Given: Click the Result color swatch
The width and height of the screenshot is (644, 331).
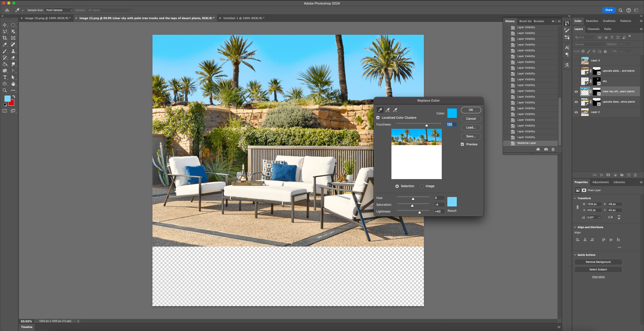Looking at the screenshot, I should click(452, 202).
